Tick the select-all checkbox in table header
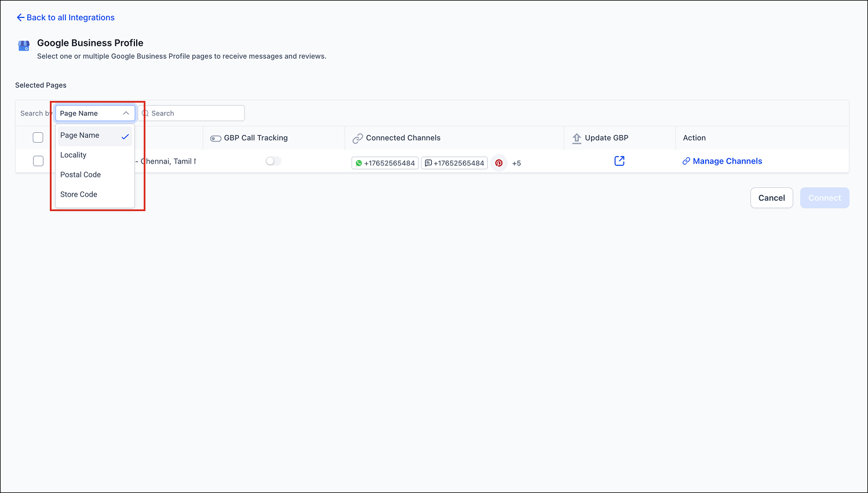 pos(38,137)
